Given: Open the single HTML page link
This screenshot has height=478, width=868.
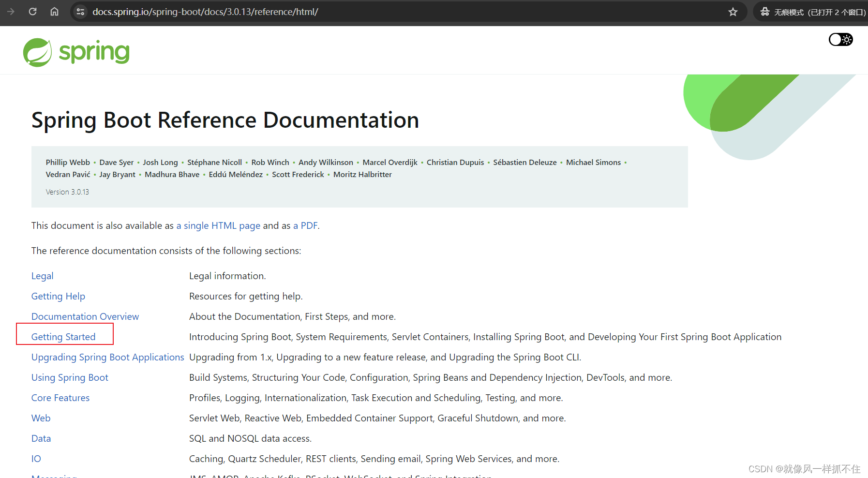Looking at the screenshot, I should (218, 225).
